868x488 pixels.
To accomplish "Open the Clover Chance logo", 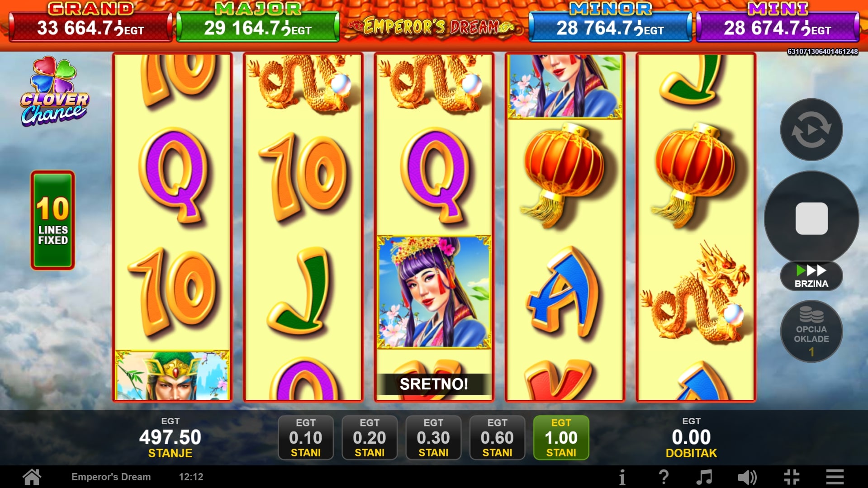I will coord(54,91).
